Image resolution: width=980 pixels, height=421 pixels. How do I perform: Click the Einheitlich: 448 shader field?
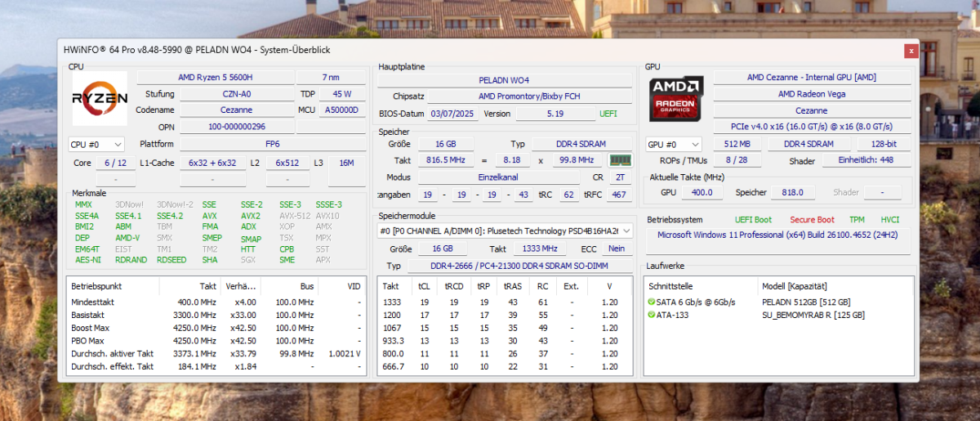[865, 161]
